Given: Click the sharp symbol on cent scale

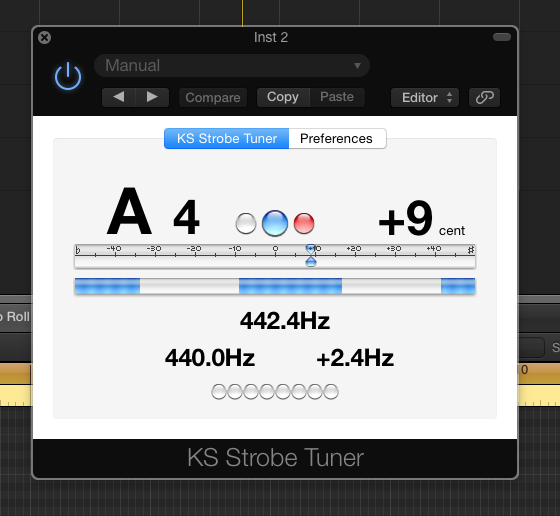Looking at the screenshot, I should 471,250.
